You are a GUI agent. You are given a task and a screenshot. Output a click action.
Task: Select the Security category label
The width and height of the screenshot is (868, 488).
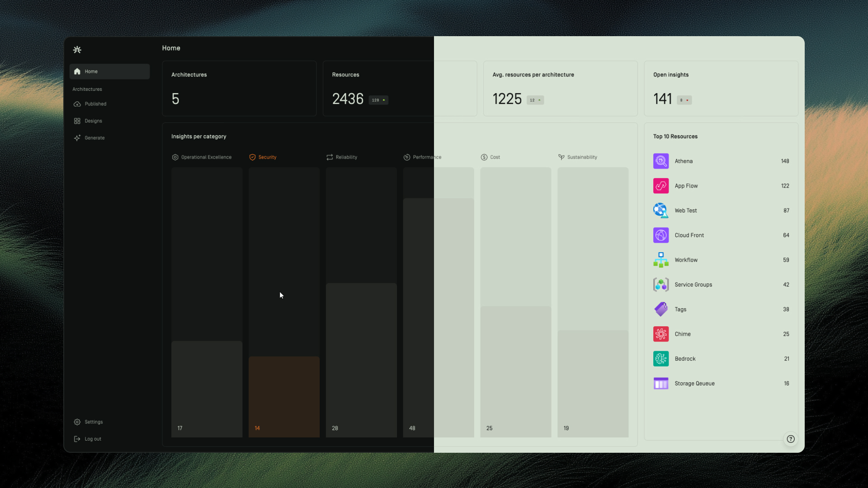(x=267, y=157)
